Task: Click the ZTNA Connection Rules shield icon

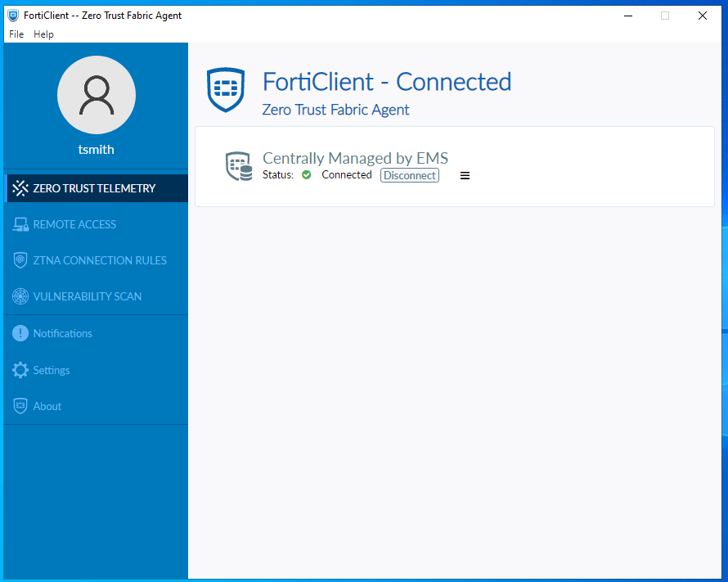Action: pyautogui.click(x=20, y=260)
